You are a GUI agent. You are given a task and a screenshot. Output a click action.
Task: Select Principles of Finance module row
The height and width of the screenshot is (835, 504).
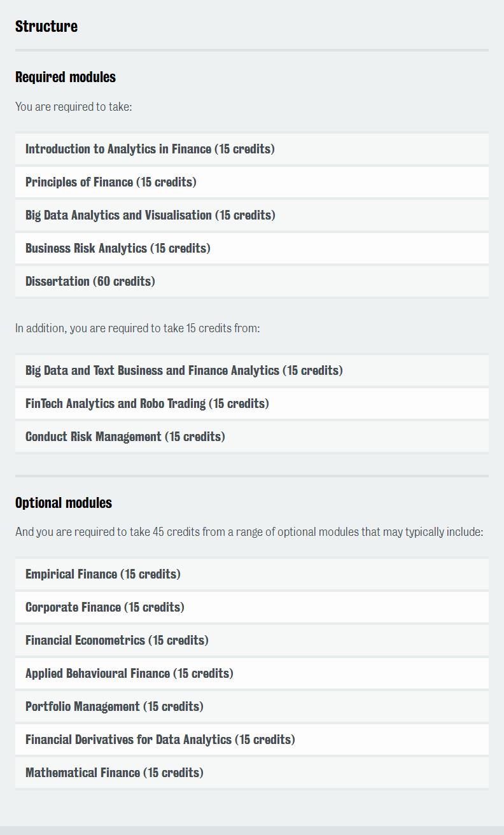[252, 182]
